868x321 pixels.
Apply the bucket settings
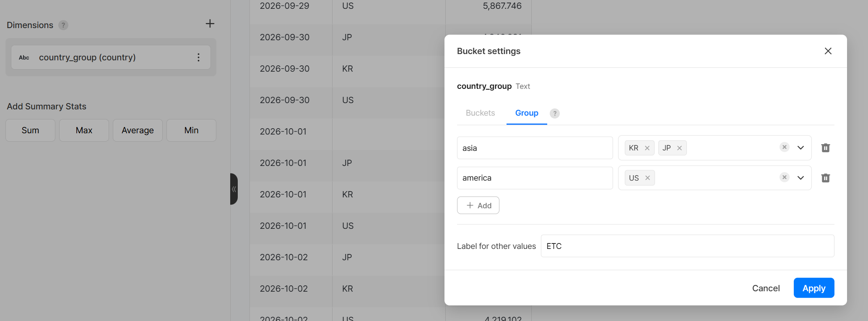[x=813, y=288]
